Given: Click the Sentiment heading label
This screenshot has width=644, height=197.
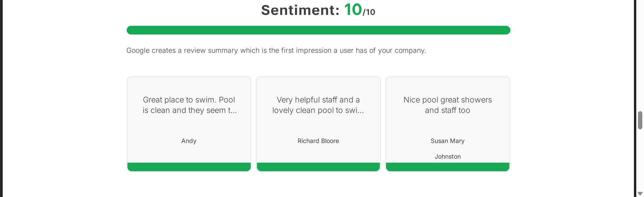Looking at the screenshot, I should (x=300, y=10).
